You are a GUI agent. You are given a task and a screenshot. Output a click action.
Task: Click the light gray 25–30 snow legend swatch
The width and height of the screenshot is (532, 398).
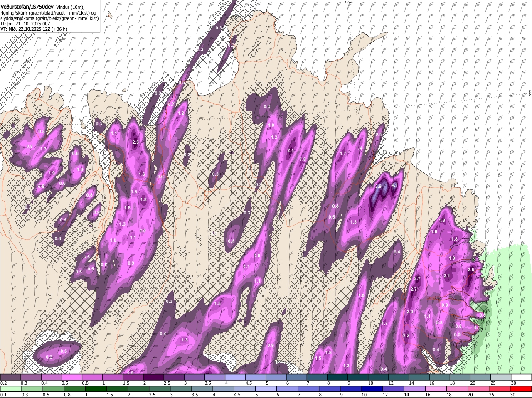click(x=501, y=377)
